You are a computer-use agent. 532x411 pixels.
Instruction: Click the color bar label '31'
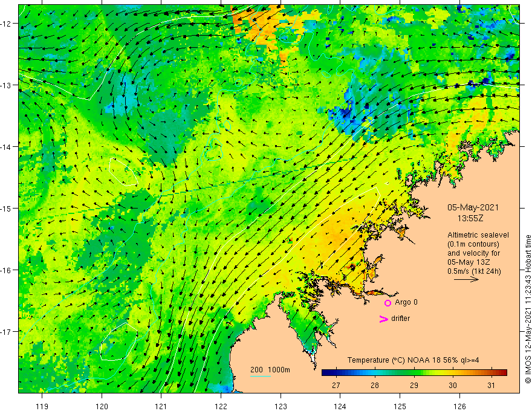pos(491,385)
